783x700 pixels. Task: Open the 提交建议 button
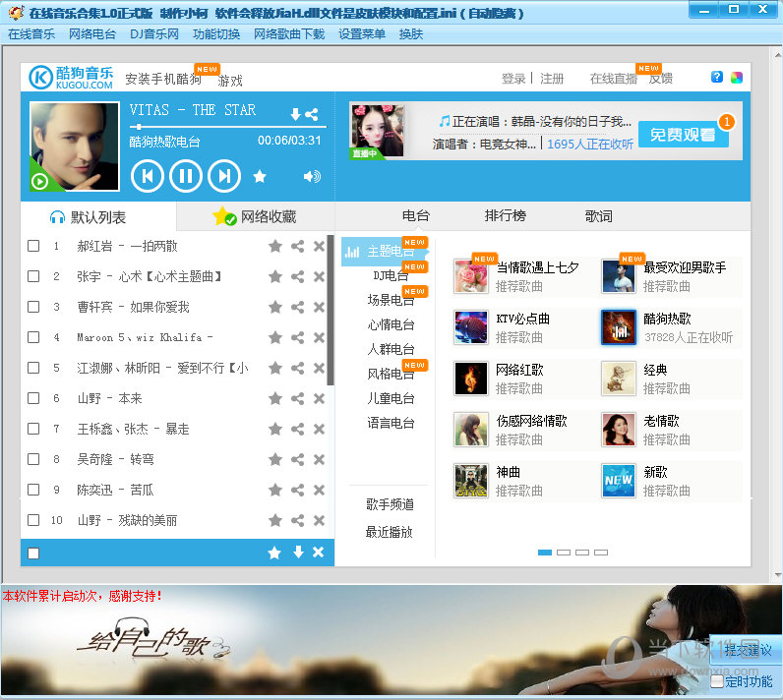click(746, 650)
